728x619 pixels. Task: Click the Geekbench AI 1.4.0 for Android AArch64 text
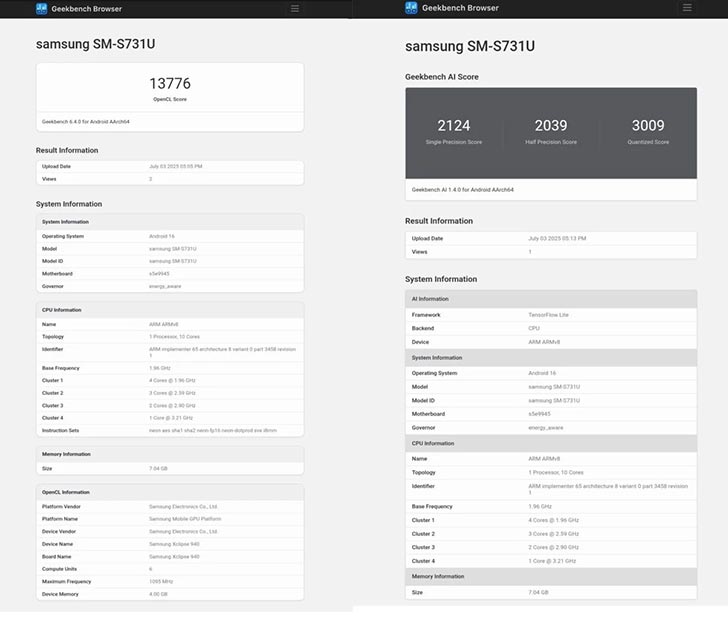coord(462,189)
